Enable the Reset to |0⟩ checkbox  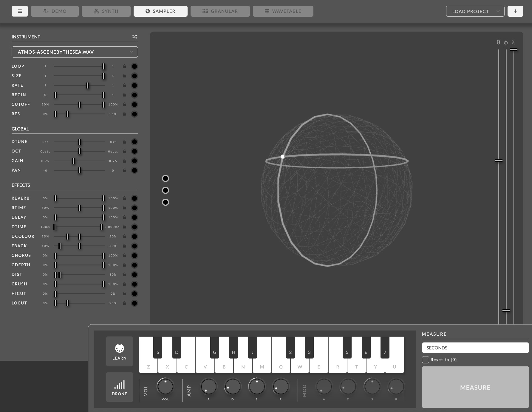click(425, 360)
